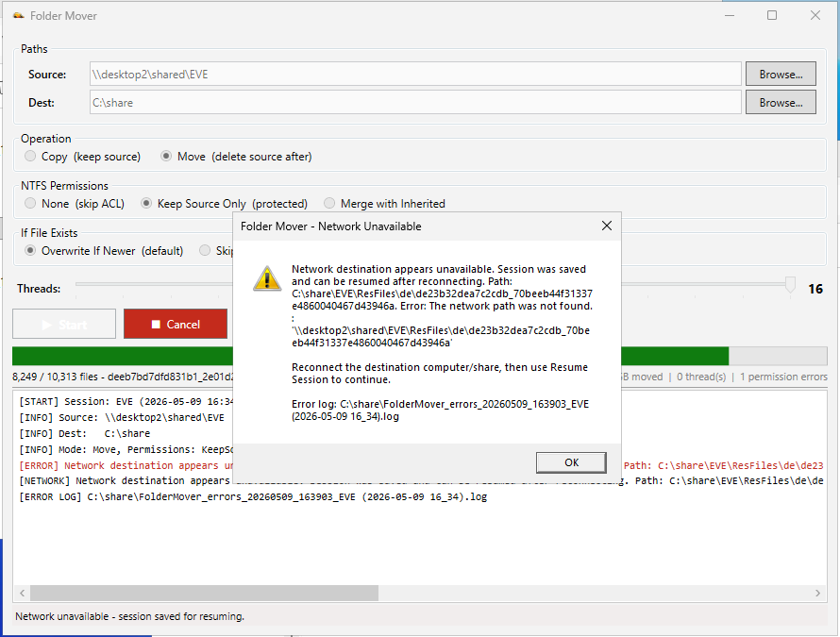840x637 pixels.
Task: Click the 'Error log:' path text in dialog
Action: 440,410
